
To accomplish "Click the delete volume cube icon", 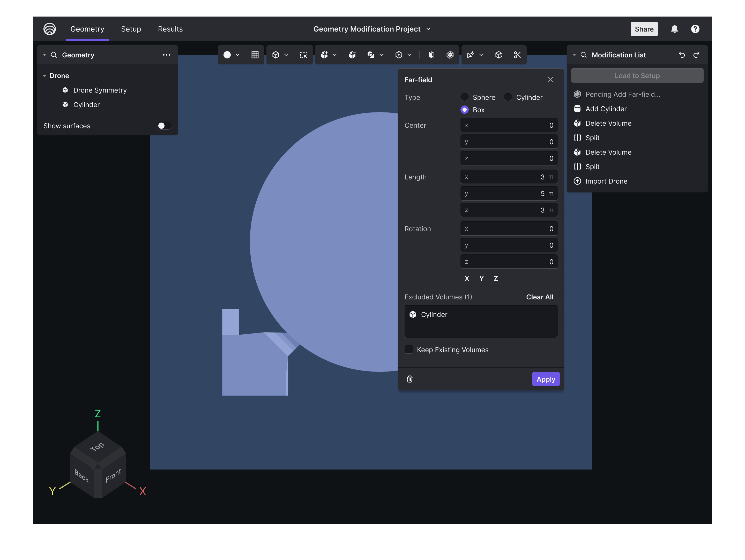I will pos(352,55).
